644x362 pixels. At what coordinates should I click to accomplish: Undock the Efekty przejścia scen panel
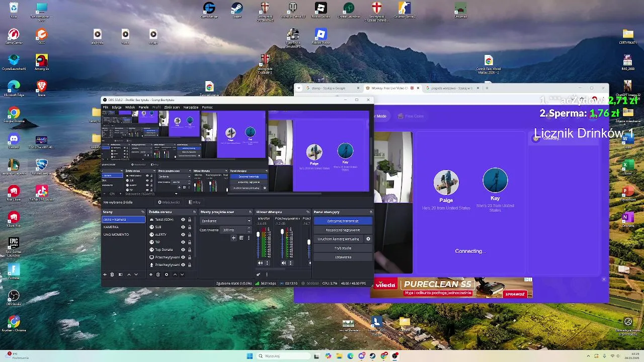coord(250,212)
